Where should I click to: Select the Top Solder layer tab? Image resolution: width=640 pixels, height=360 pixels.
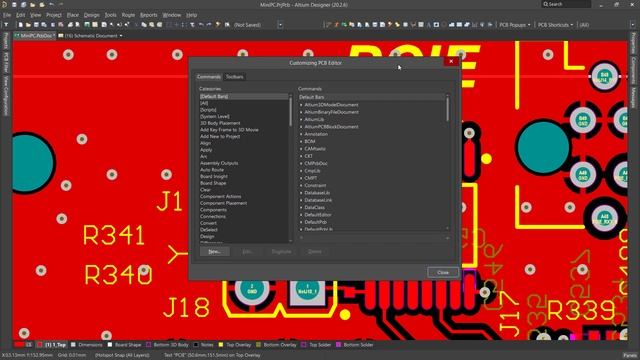click(316, 345)
